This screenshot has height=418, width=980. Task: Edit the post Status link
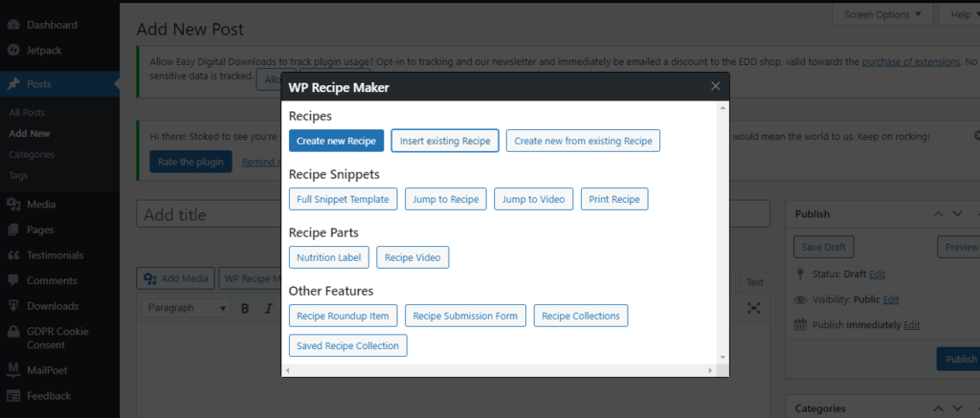click(877, 275)
